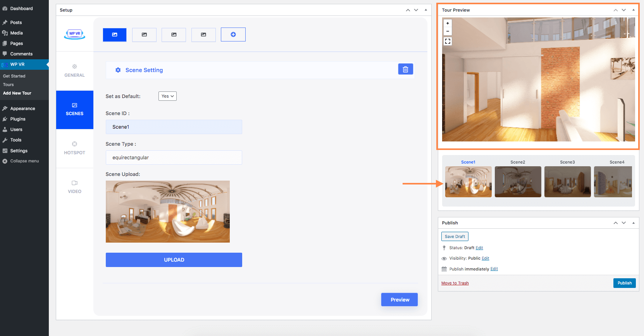Select the Scene2 thumbnail

[x=518, y=181]
